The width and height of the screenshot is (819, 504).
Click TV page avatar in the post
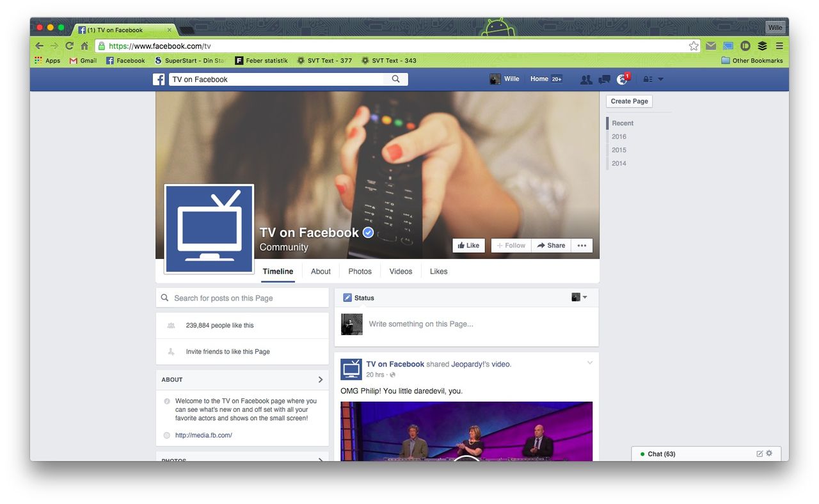tap(351, 369)
